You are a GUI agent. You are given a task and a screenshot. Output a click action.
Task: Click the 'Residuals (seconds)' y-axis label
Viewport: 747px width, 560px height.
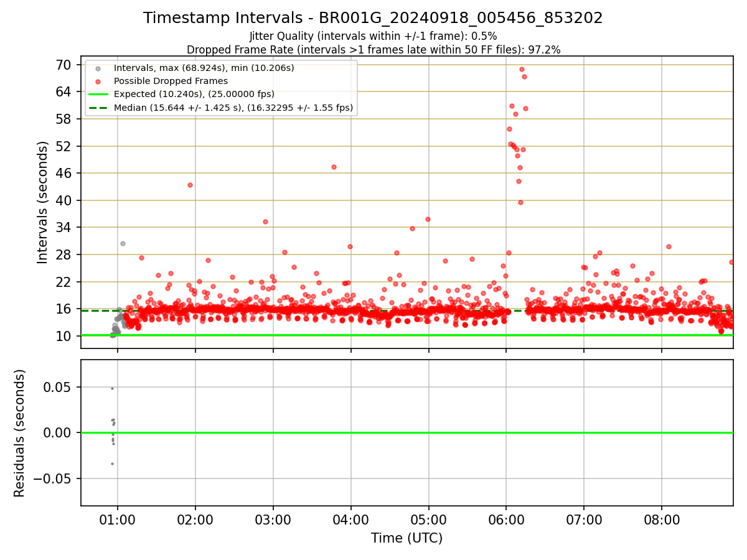click(19, 433)
